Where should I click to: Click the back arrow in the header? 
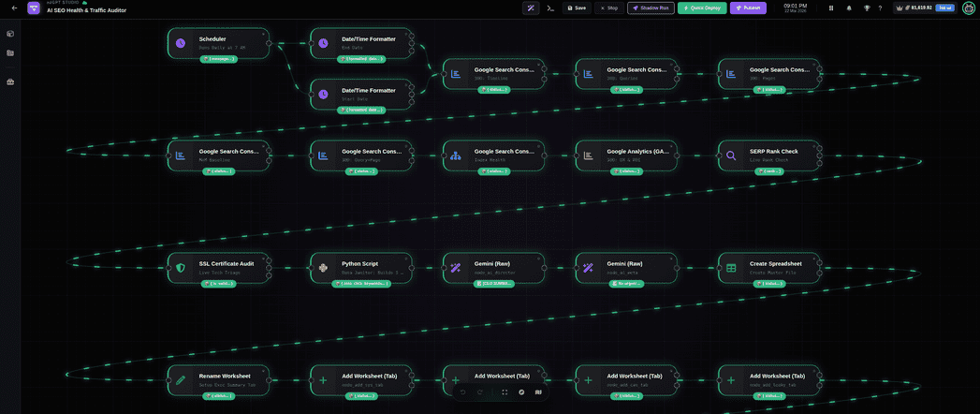coord(14,7)
